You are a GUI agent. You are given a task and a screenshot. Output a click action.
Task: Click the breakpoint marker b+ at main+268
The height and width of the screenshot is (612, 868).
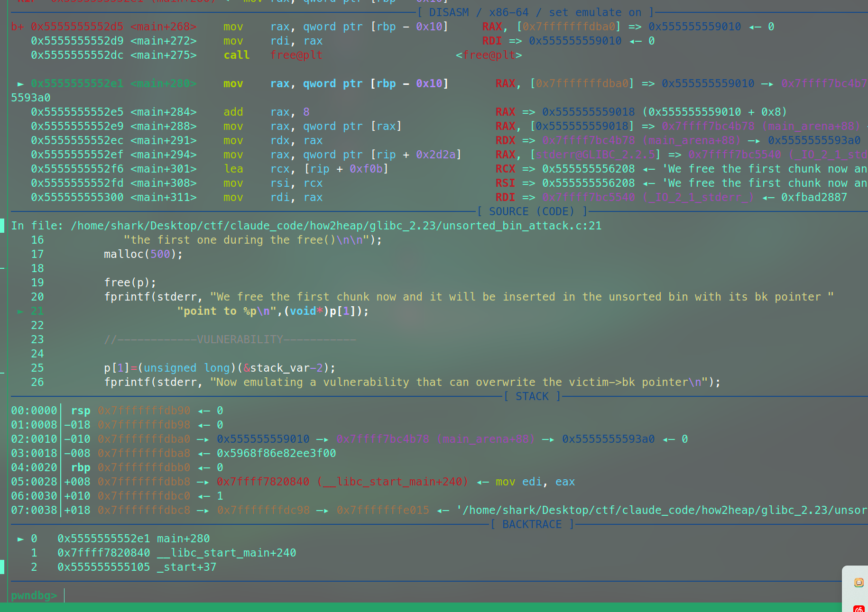18,27
